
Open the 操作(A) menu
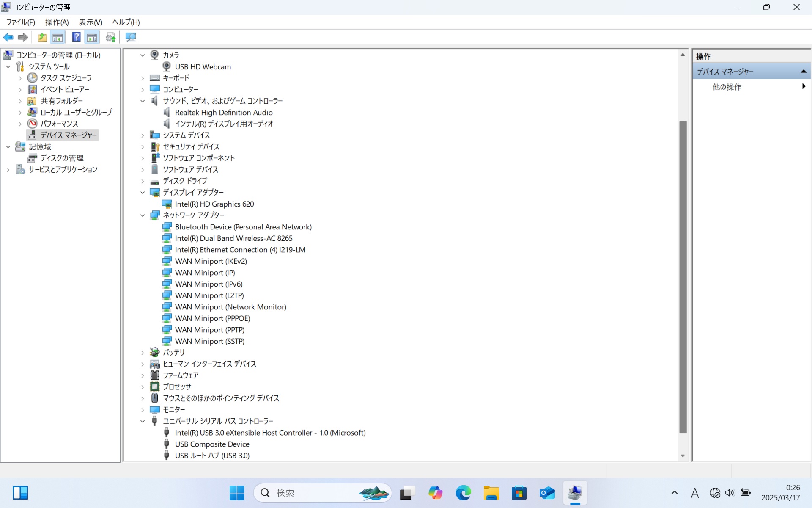[x=57, y=22]
